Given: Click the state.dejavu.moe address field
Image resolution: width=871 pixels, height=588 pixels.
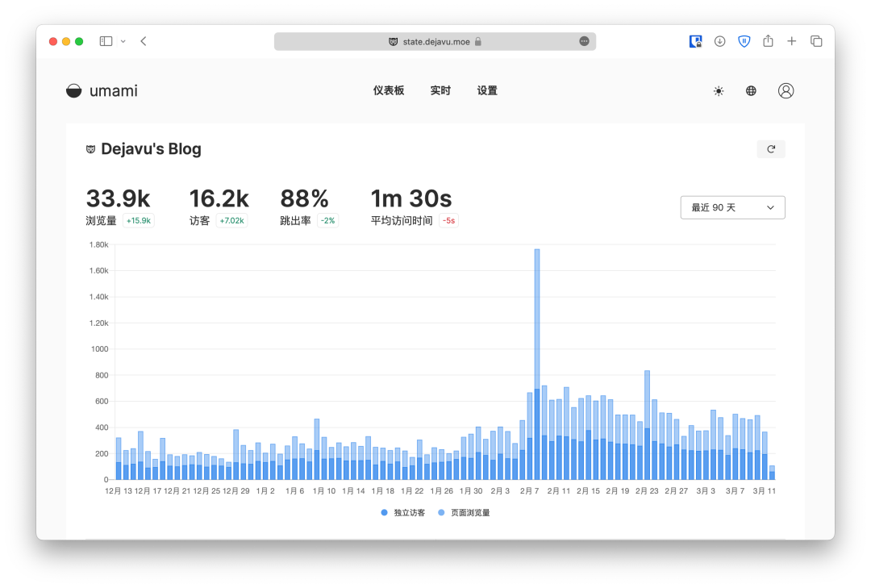Looking at the screenshot, I should tap(435, 41).
